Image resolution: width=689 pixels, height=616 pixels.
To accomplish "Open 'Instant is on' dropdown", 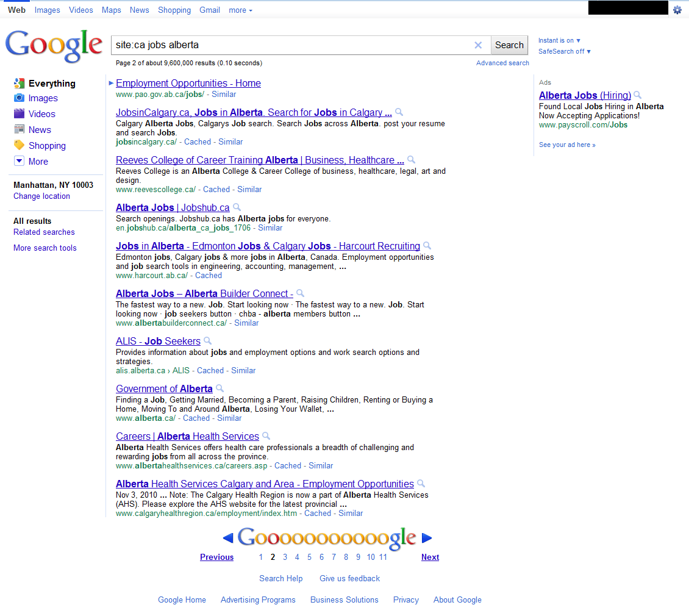I will (559, 40).
